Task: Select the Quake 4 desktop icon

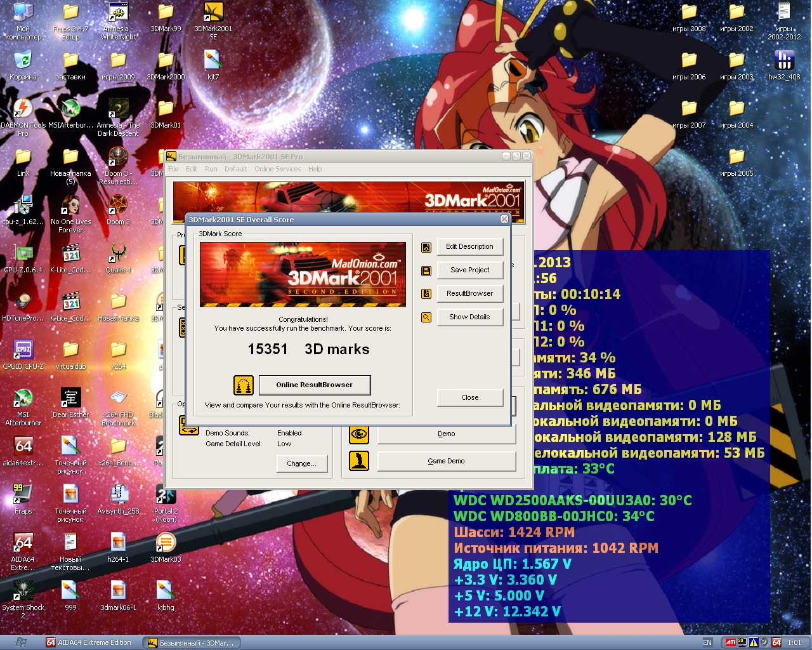Action: point(118,259)
